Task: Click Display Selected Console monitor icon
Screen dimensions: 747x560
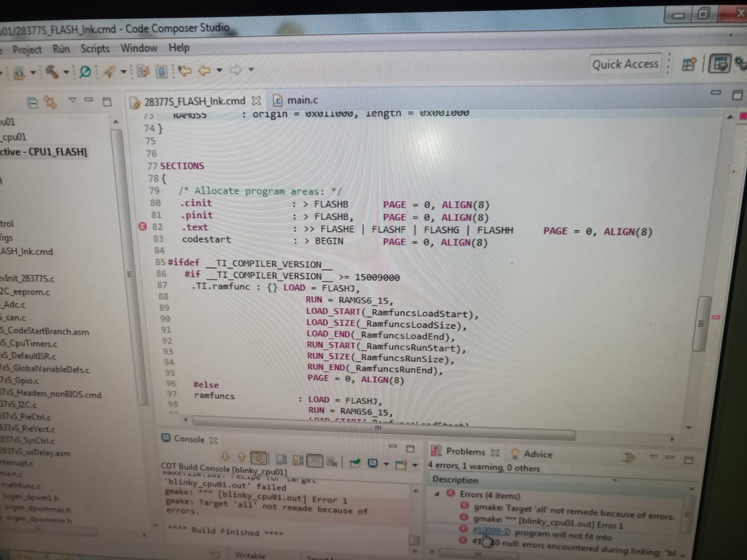Action: click(373, 463)
